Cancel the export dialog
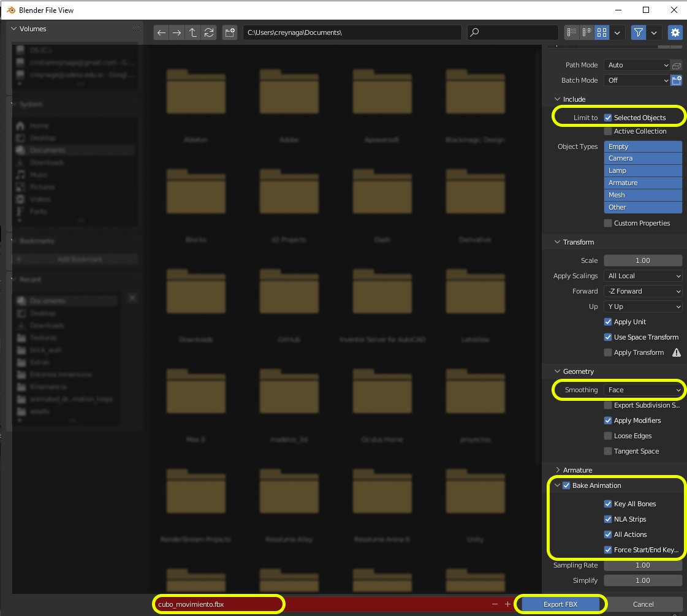Screen dimensions: 687x616 point(643,604)
